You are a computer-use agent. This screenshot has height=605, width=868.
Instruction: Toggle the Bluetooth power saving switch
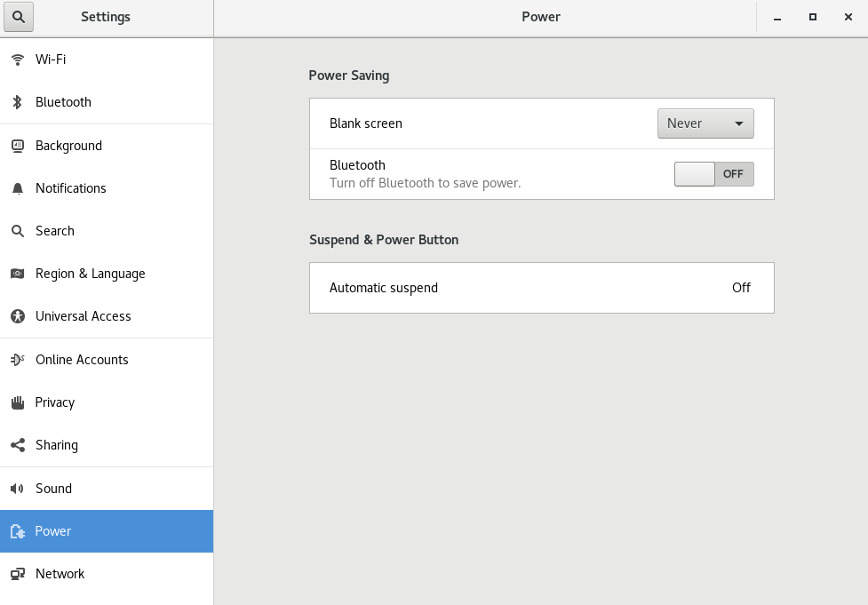tap(713, 174)
